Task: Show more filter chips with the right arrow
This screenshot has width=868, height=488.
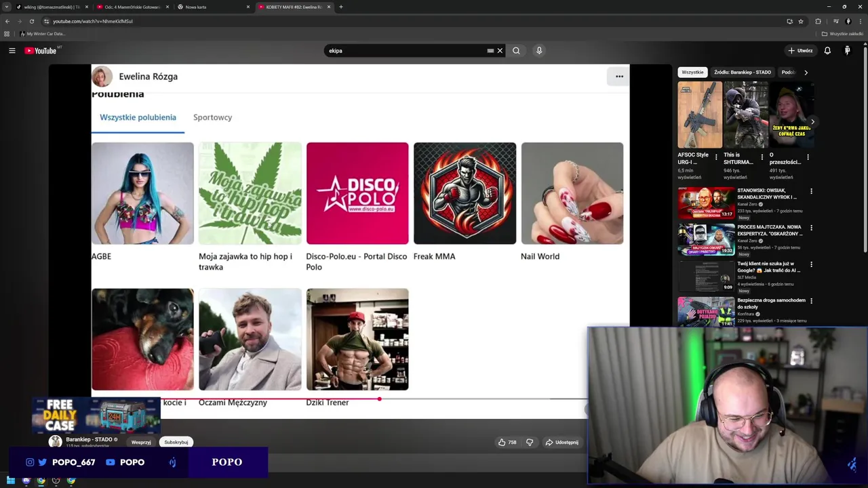Action: (806, 72)
